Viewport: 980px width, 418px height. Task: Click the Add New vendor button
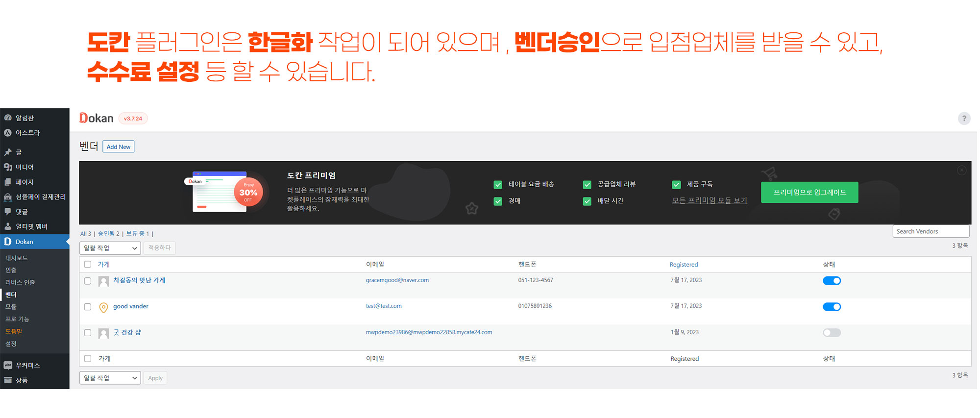click(119, 147)
